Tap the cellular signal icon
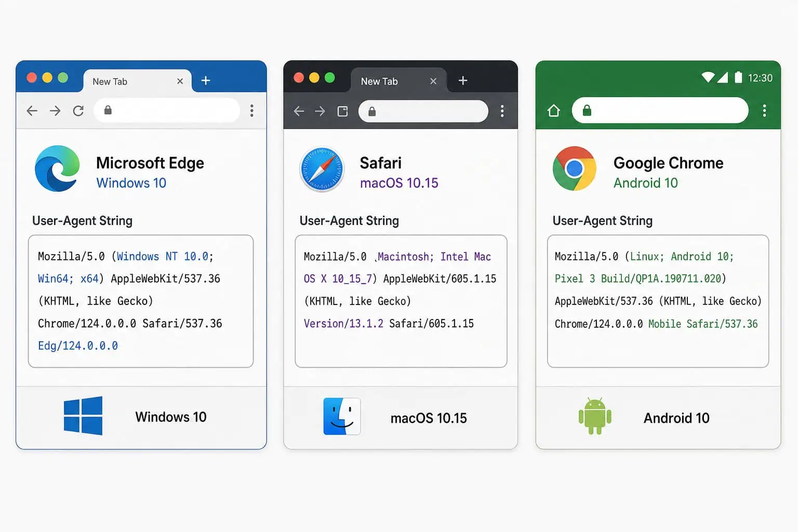 [723, 77]
